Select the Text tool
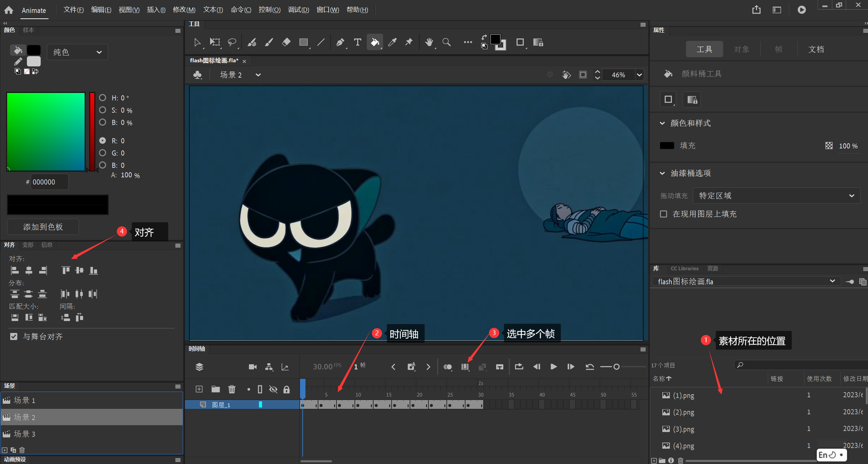Screen dimensions: 868x464 pos(357,42)
